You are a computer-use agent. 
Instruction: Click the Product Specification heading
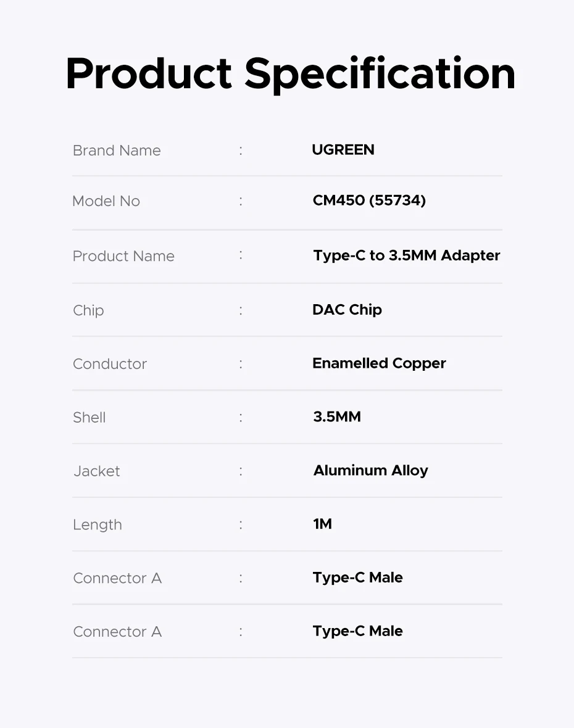[290, 74]
